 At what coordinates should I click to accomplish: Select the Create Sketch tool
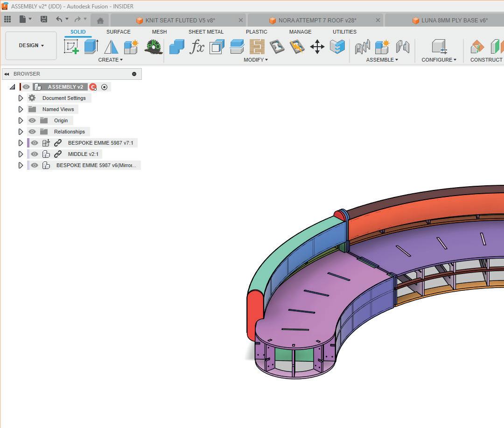71,46
